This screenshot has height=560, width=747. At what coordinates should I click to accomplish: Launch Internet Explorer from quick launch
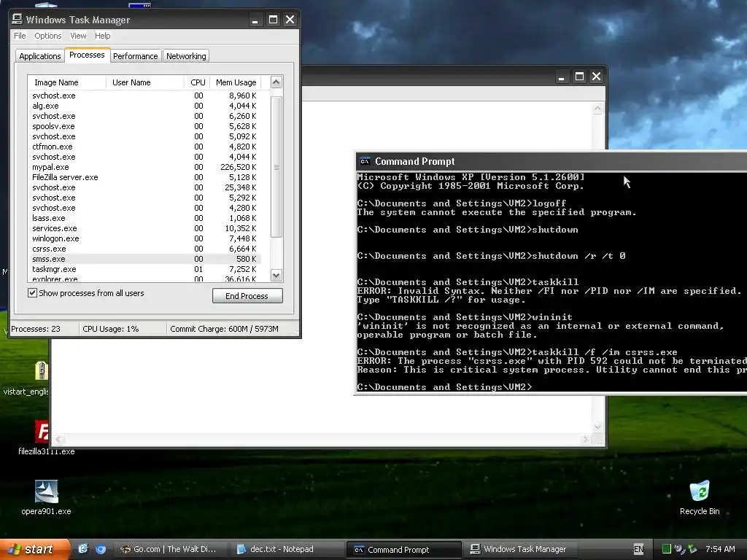[83, 549]
